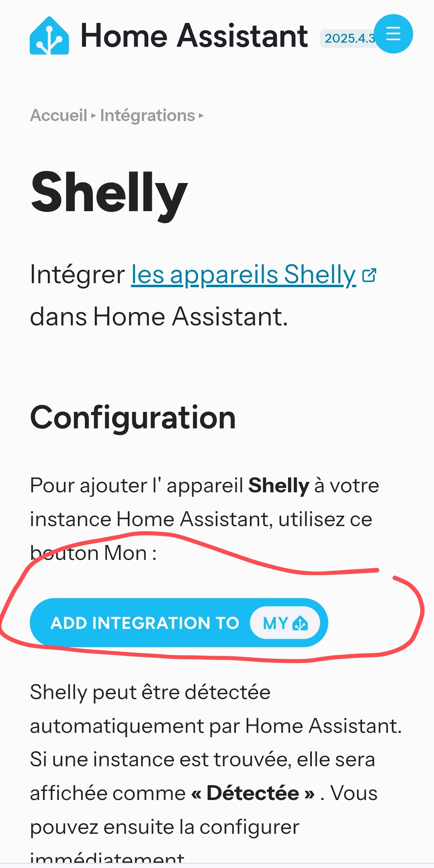Open the hamburger menu button
434x868 pixels.
(x=393, y=34)
